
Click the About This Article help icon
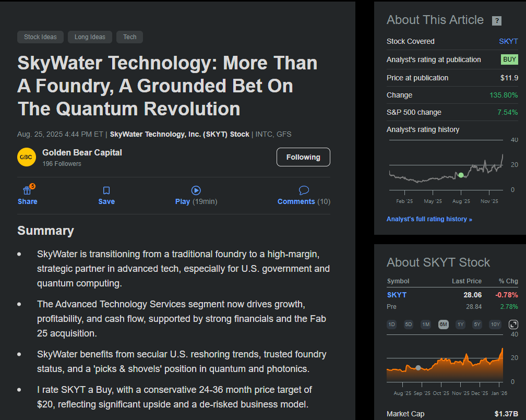pyautogui.click(x=497, y=21)
